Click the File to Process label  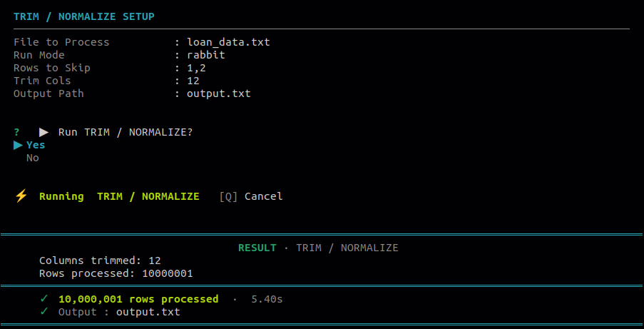click(61, 42)
